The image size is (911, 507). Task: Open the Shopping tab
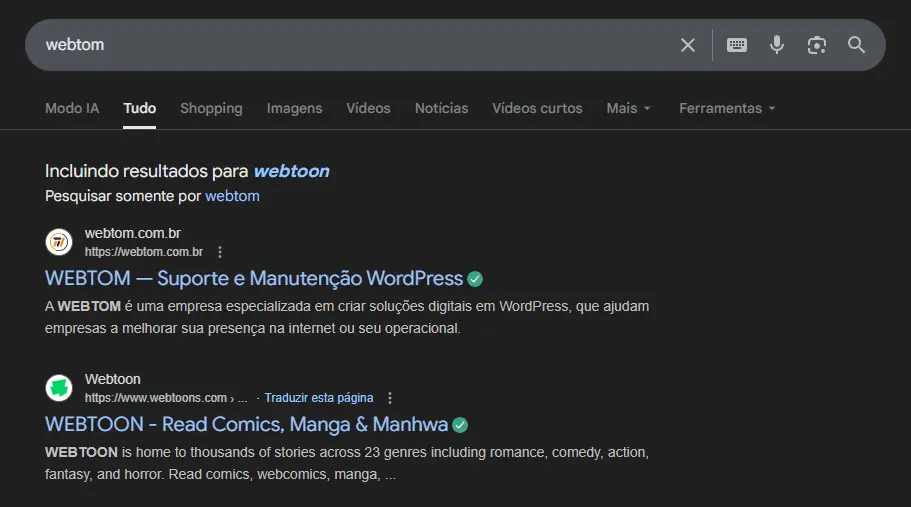211,108
